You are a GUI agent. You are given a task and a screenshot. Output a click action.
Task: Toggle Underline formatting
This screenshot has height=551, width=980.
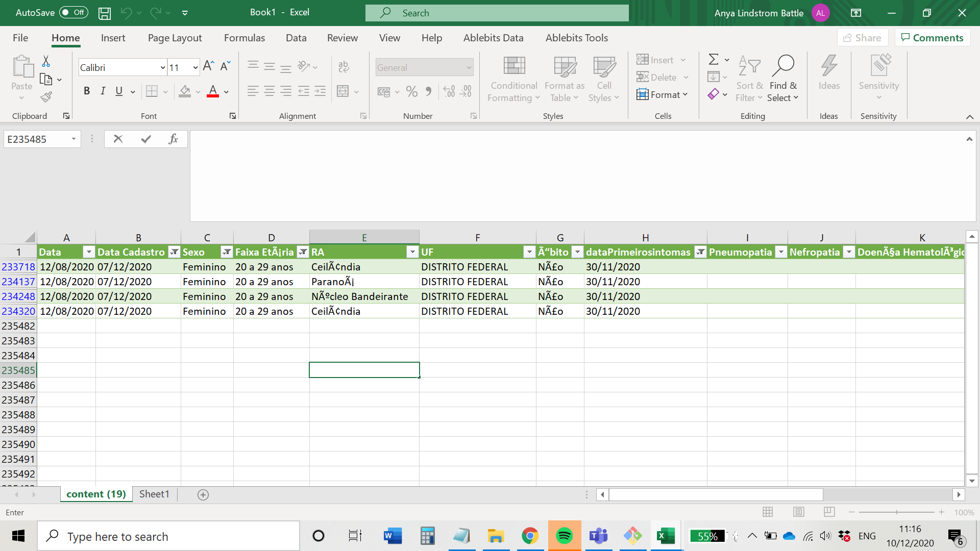(x=119, y=91)
